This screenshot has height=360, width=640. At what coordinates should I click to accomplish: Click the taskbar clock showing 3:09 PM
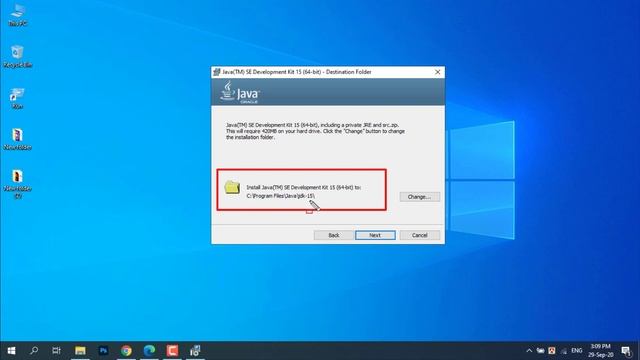tap(600, 351)
